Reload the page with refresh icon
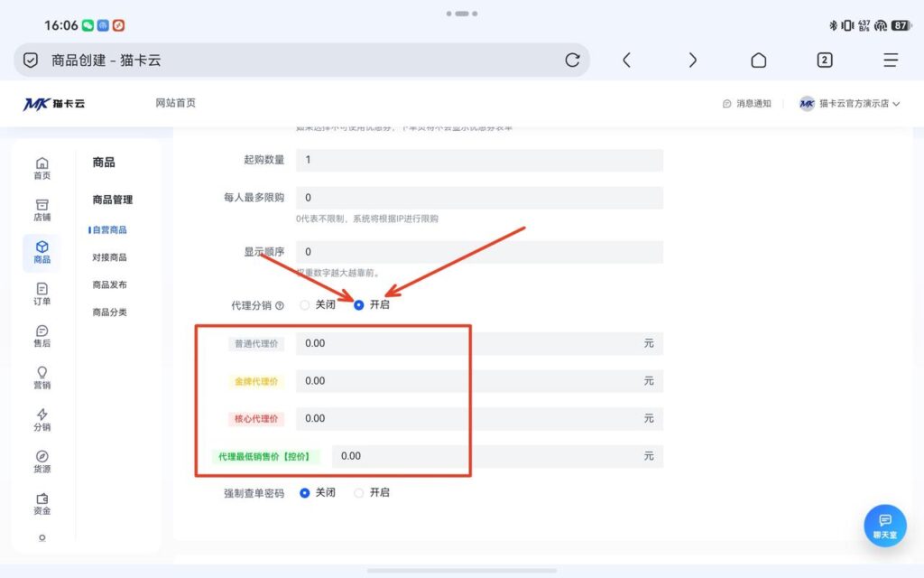The image size is (924, 578). [x=572, y=61]
